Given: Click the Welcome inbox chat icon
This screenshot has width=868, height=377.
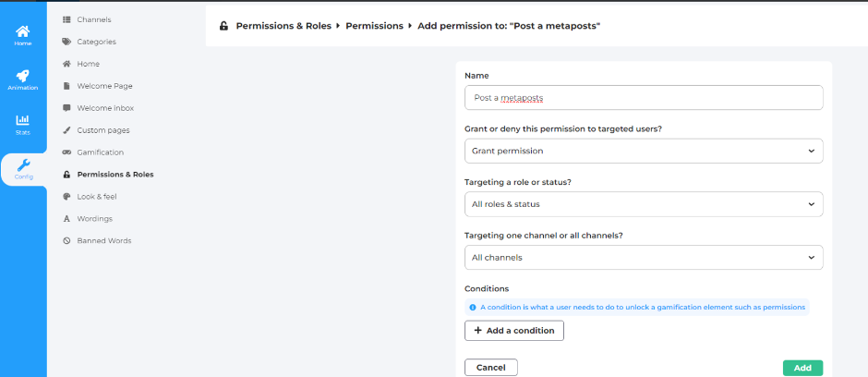Looking at the screenshot, I should [66, 108].
